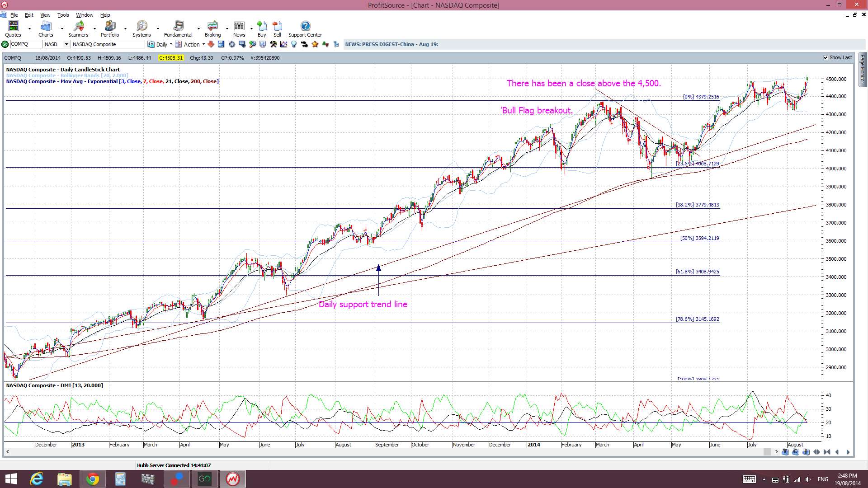This screenshot has width=868, height=488.
Task: Click the Bull Flag breakout annotation
Action: [x=537, y=111]
